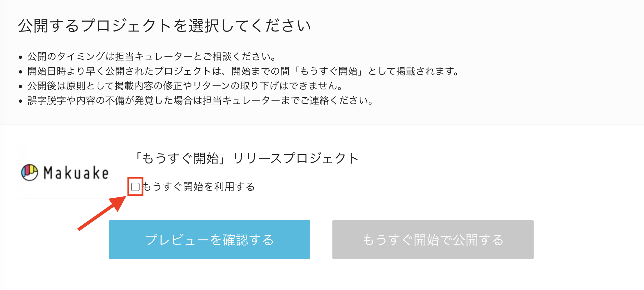Click the bullet dot before 誤字脱字や内容の不備
Viewport: 644px width, 290px height.
(20, 101)
